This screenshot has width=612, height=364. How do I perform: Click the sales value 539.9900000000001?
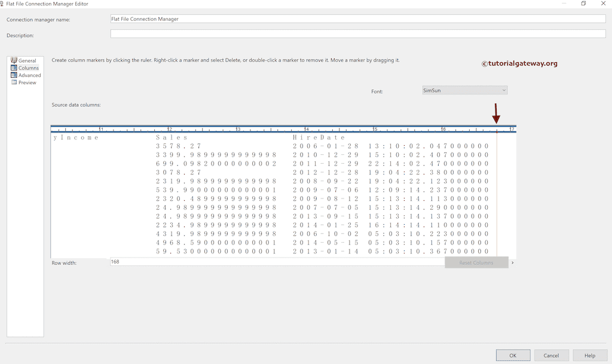coord(216,190)
